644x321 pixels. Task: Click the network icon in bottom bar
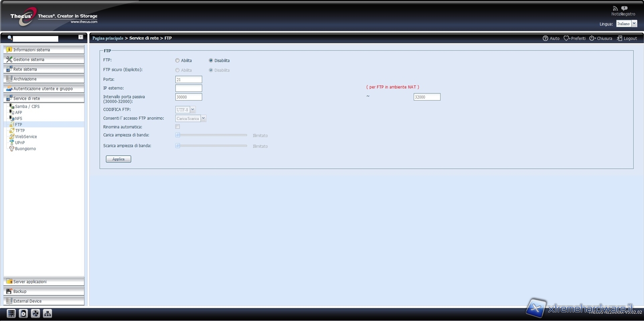point(47,313)
